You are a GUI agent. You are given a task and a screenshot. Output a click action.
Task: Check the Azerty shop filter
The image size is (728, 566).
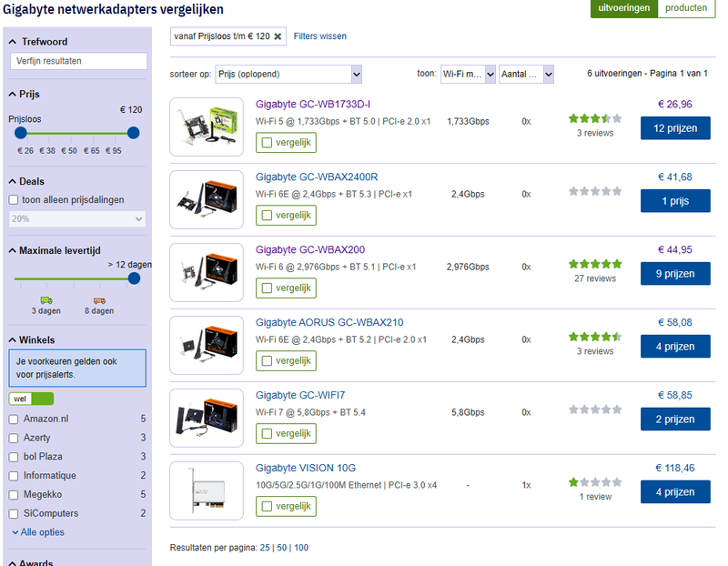click(x=14, y=439)
